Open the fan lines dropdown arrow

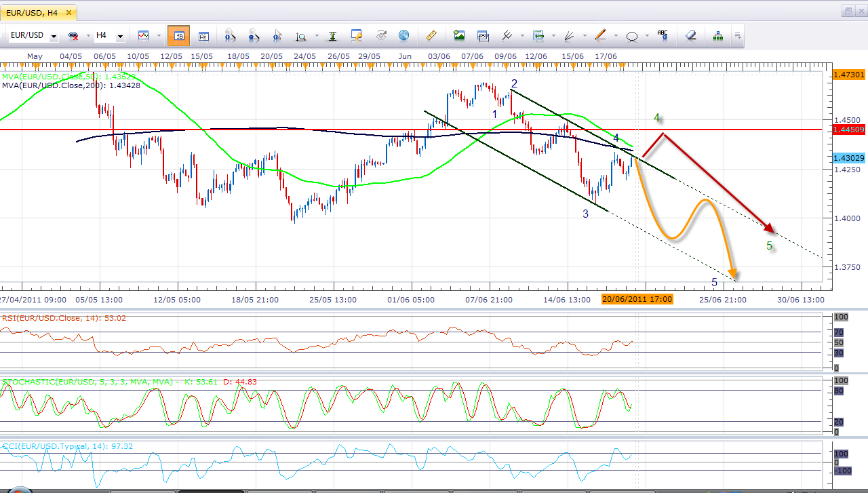[583, 36]
